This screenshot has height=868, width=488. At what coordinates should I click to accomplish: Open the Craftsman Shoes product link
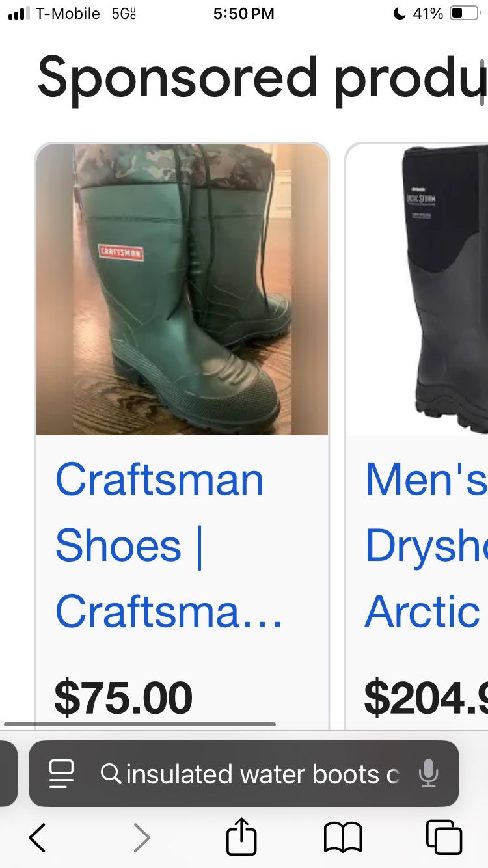169,545
